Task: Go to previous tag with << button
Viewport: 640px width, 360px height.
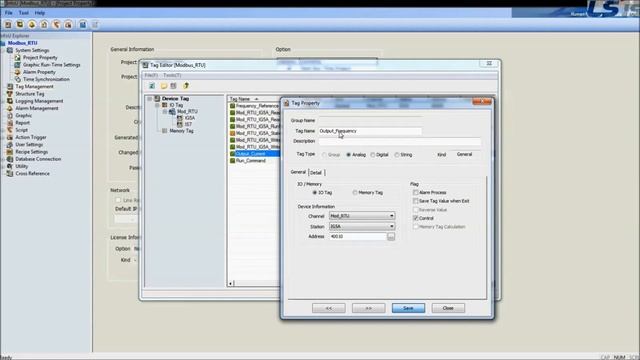Action: [329, 308]
